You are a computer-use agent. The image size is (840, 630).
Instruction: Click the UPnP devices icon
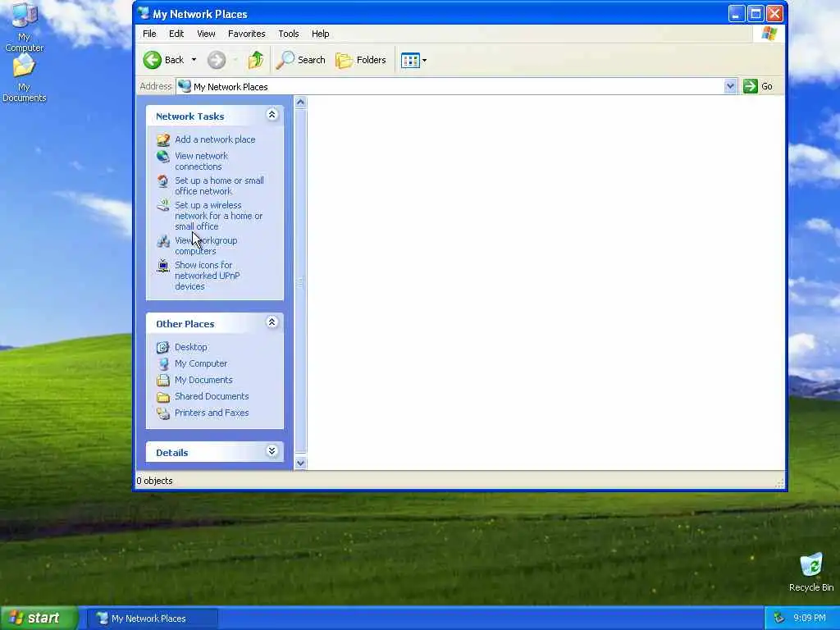click(163, 266)
